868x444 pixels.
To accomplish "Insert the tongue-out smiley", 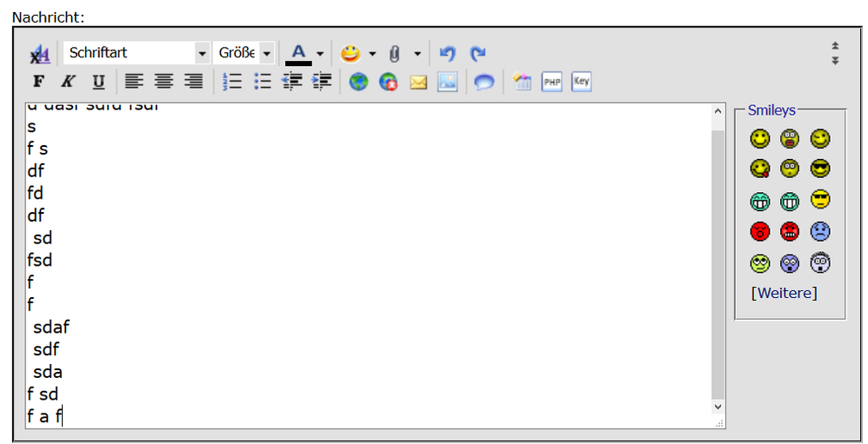I will click(x=760, y=169).
